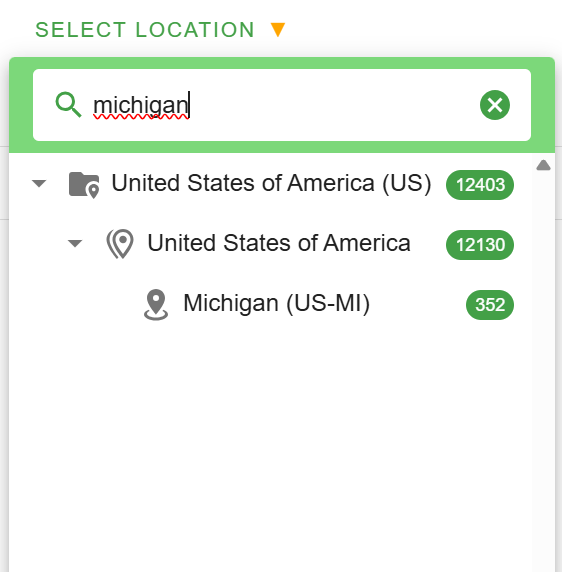Click the 352 count badge
The height and width of the screenshot is (572, 562).
click(490, 305)
